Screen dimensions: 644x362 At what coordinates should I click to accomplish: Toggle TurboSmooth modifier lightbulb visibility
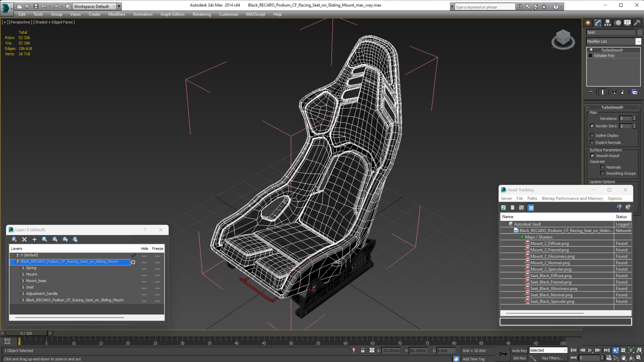[x=591, y=50]
